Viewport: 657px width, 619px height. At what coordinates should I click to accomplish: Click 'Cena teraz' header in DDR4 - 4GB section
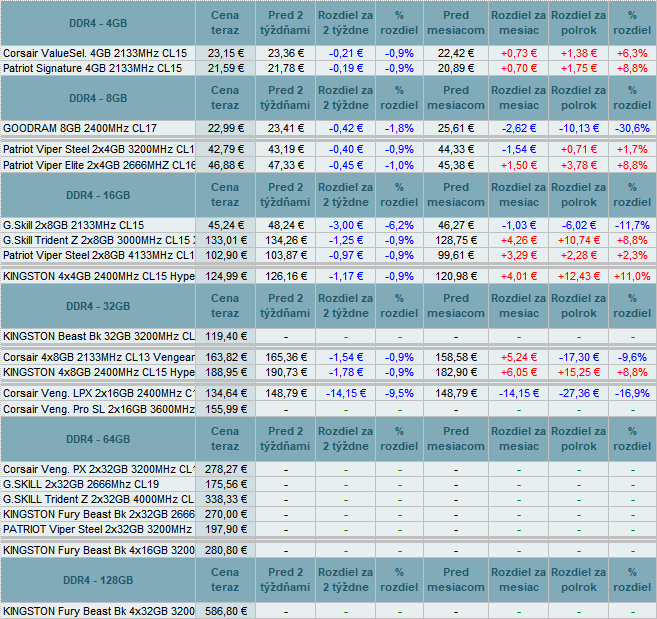click(225, 23)
